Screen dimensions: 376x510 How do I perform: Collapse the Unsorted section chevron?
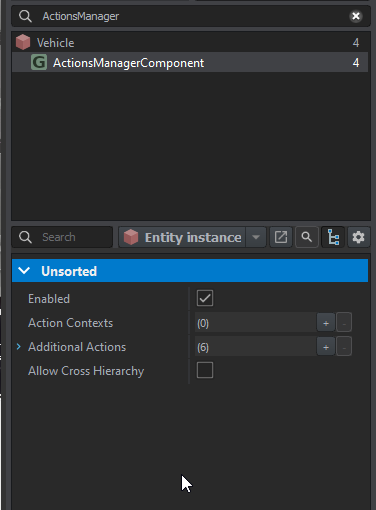pyautogui.click(x=24, y=271)
